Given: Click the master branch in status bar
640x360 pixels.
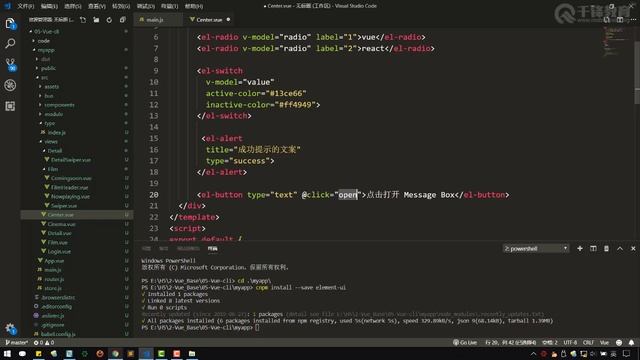Looking at the screenshot, I should (x=16, y=342).
